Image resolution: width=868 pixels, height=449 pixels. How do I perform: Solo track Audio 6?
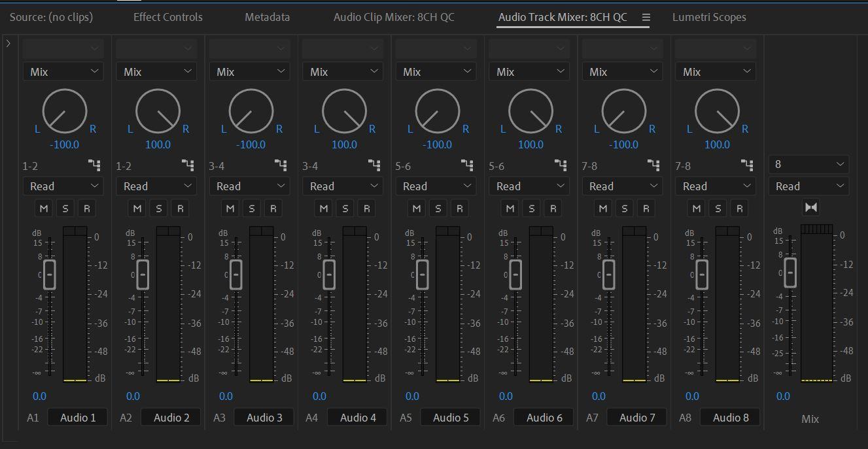[532, 208]
